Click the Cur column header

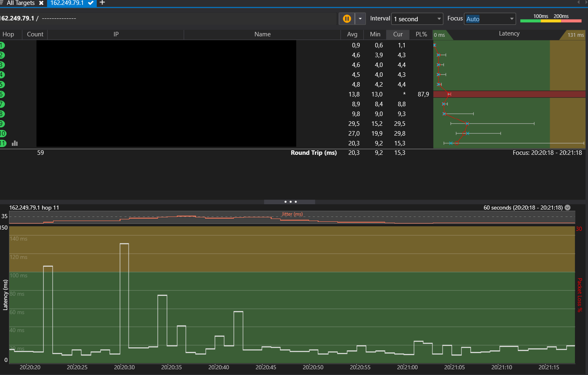[x=398, y=34]
